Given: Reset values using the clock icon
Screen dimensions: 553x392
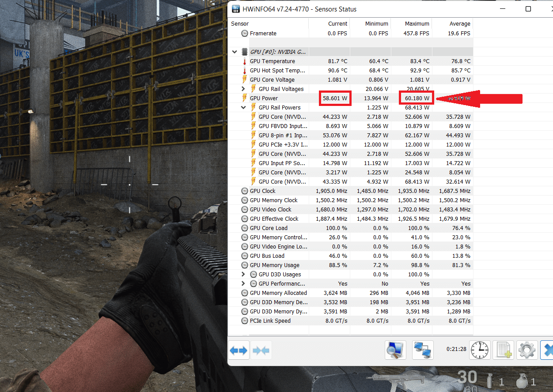Looking at the screenshot, I should click(480, 350).
